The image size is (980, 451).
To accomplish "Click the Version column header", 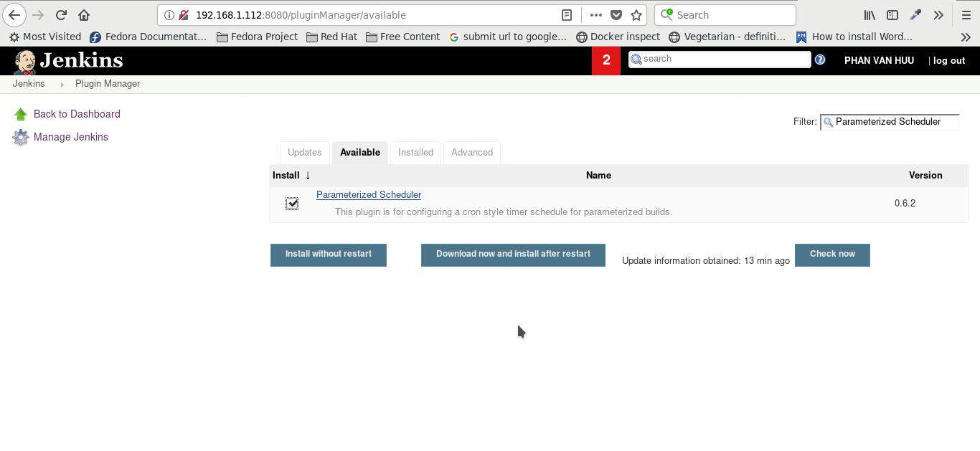I will pos(925,175).
